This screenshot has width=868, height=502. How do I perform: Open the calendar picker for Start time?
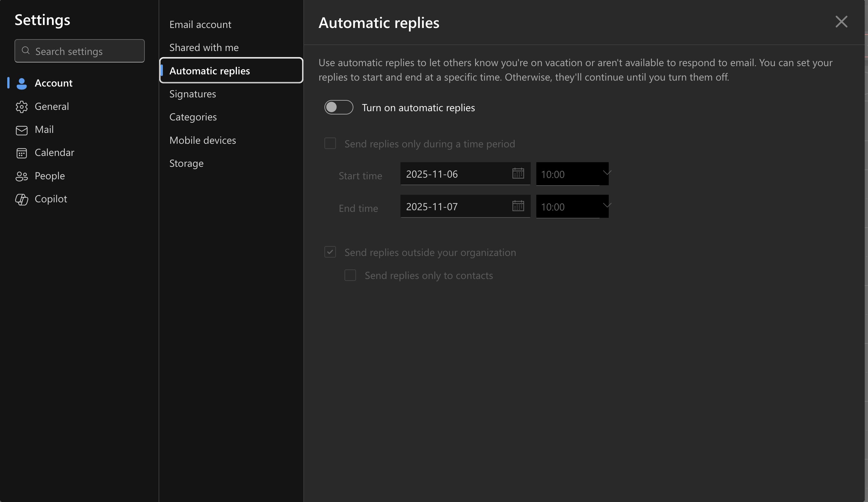[x=518, y=174]
